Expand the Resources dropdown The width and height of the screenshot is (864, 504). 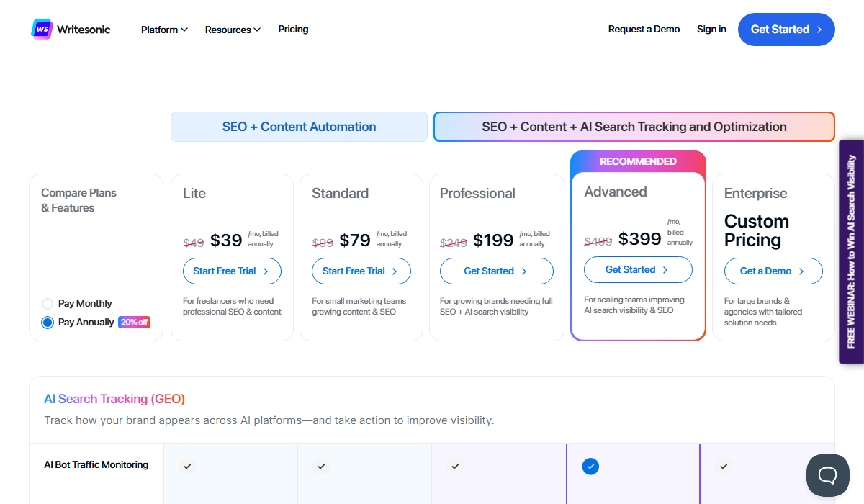point(232,30)
